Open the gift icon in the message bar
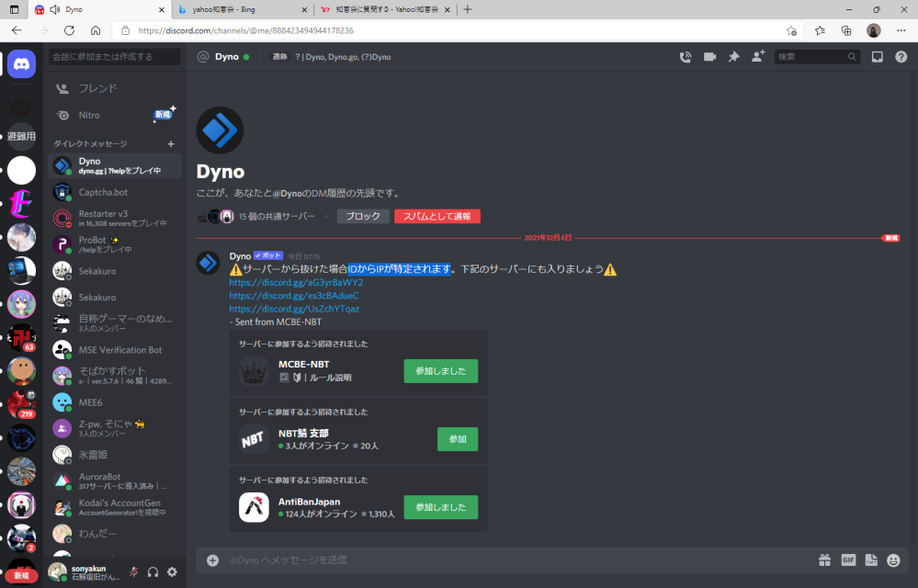The height and width of the screenshot is (588, 918). pyautogui.click(x=825, y=560)
